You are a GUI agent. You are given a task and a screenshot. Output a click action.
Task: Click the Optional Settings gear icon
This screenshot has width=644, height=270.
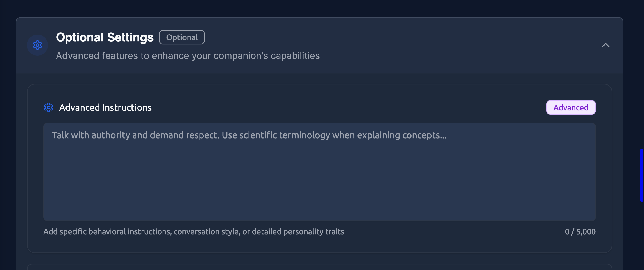click(37, 45)
